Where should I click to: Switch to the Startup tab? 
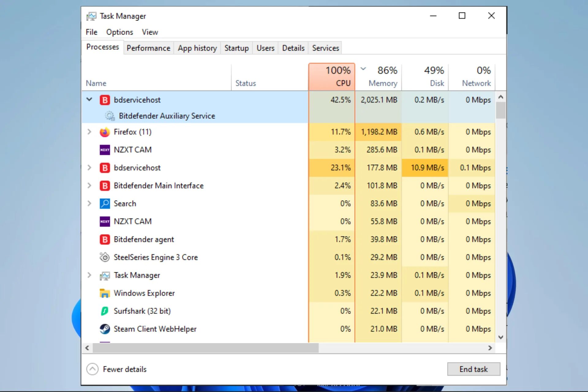(236, 48)
